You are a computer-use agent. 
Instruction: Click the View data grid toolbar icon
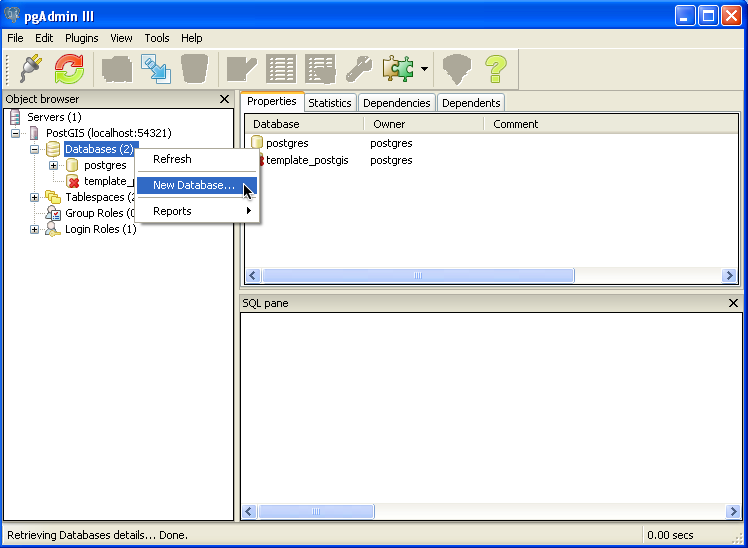click(281, 69)
